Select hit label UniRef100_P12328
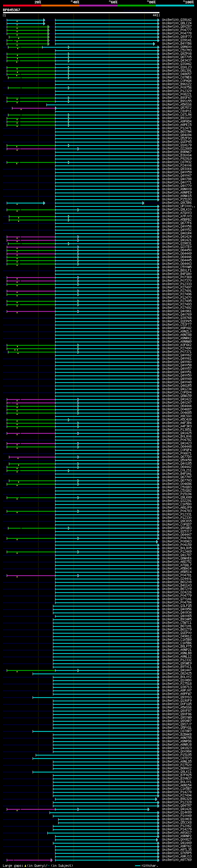The width and height of the screenshot is (197, 868). point(177,802)
